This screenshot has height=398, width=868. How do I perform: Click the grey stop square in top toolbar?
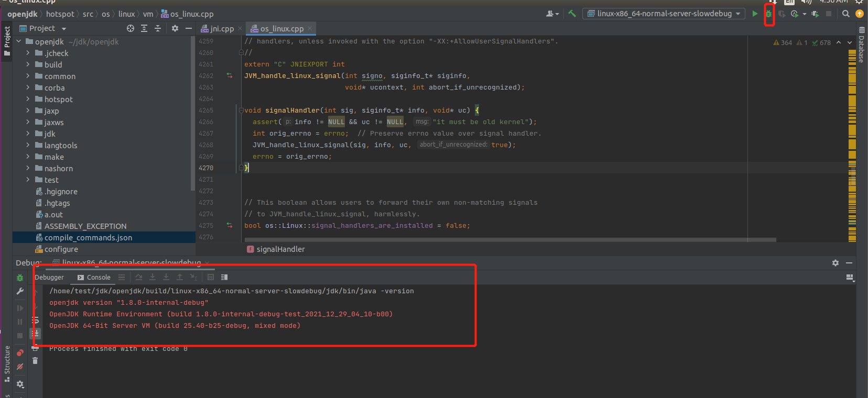(x=829, y=14)
